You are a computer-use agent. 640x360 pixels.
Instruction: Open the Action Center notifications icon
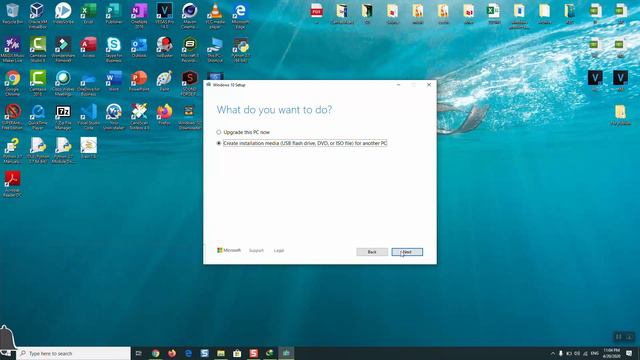[x=629, y=353]
